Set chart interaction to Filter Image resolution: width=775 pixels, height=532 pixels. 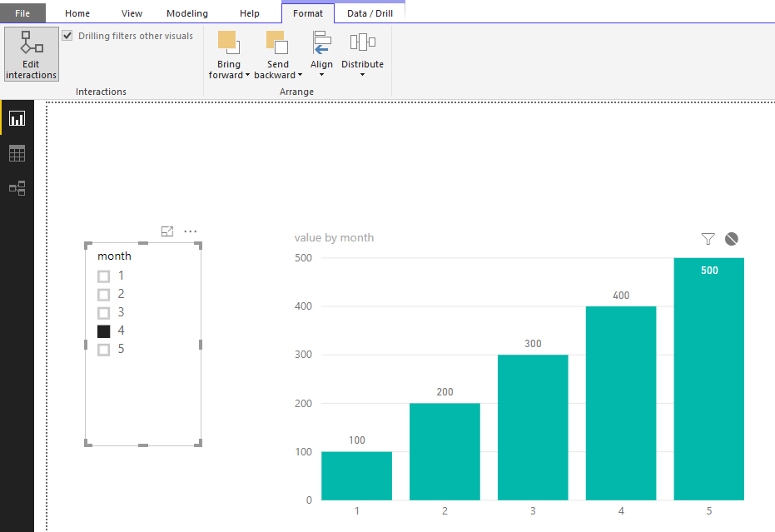[x=708, y=239]
